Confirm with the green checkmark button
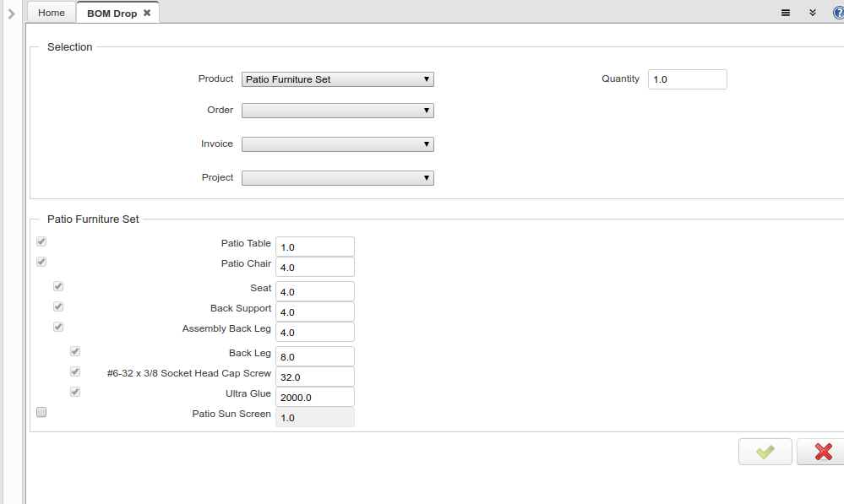This screenshot has width=844, height=504. click(765, 452)
